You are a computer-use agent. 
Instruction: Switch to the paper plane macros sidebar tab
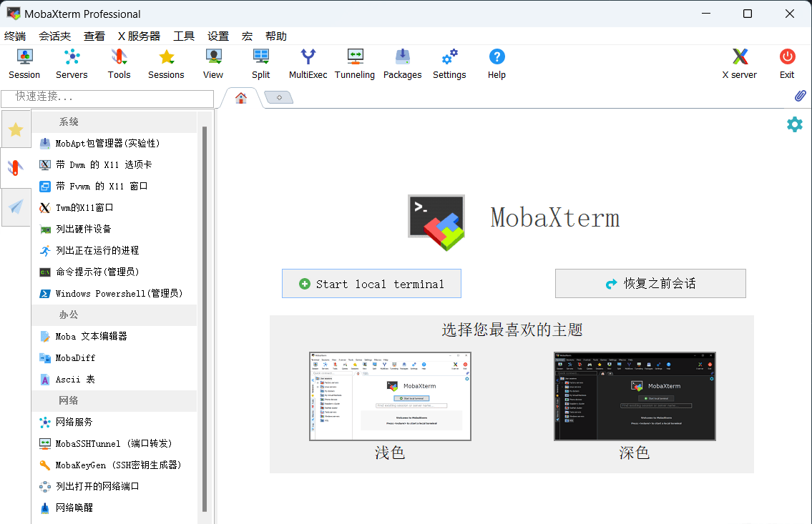click(x=16, y=207)
